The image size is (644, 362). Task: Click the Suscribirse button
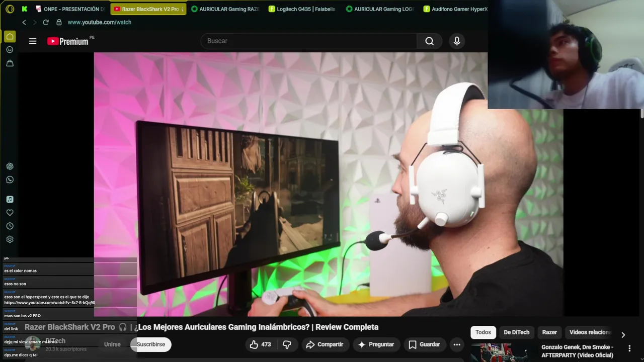point(151,344)
